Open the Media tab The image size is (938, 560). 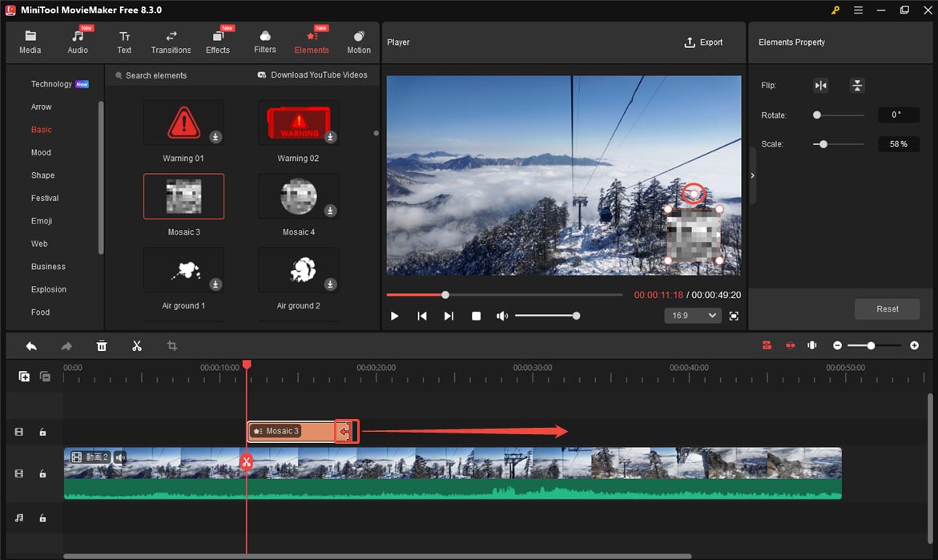(x=30, y=42)
